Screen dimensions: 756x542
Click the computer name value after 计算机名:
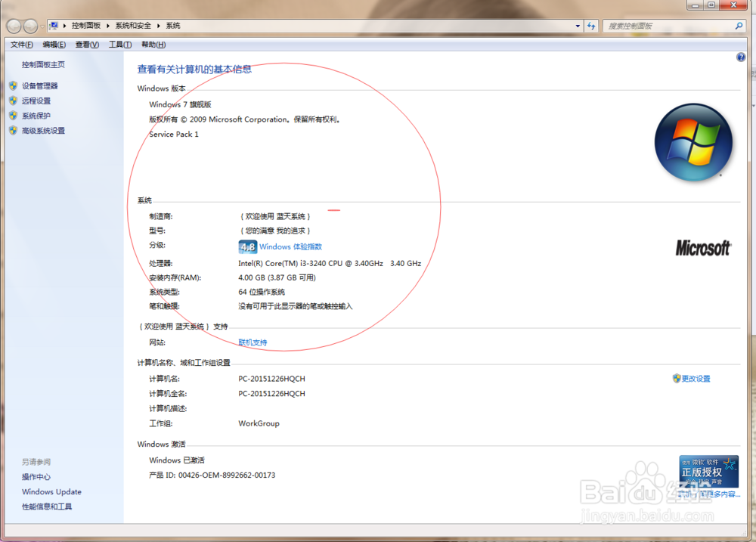pyautogui.click(x=271, y=379)
